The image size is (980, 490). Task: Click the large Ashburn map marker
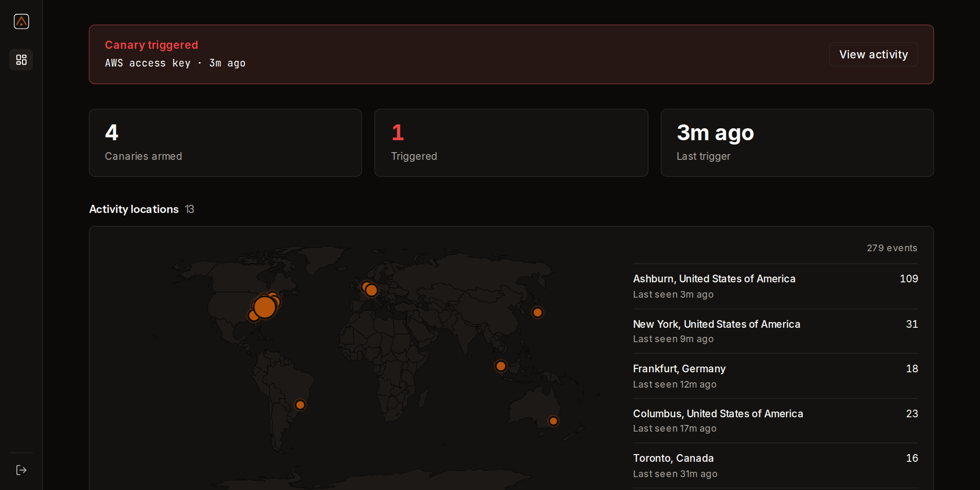click(x=265, y=307)
